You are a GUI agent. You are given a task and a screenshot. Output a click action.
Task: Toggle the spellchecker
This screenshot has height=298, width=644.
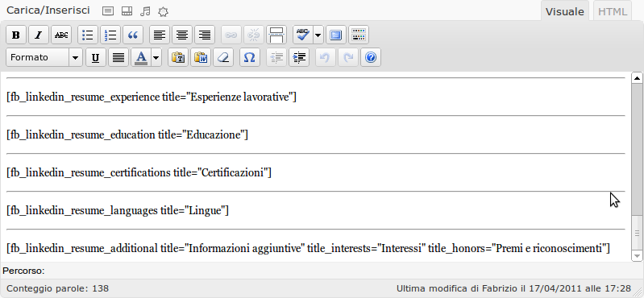[x=303, y=35]
